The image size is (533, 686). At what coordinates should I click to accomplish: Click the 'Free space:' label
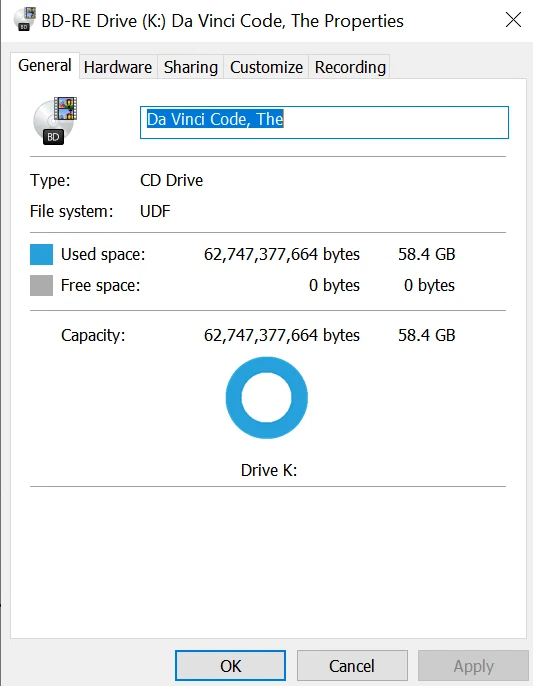[100, 285]
